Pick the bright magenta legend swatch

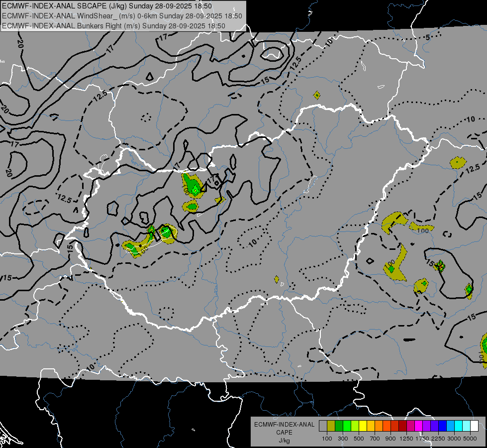419,426
